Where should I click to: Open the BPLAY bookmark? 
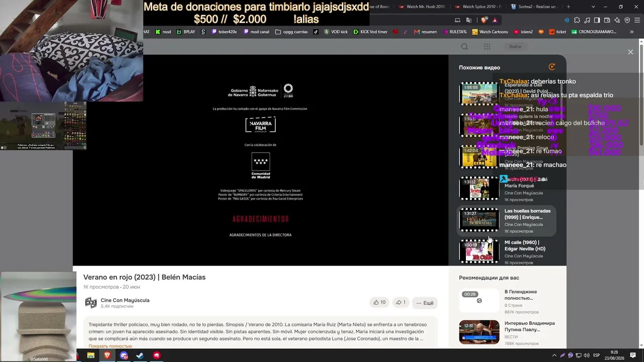186,32
